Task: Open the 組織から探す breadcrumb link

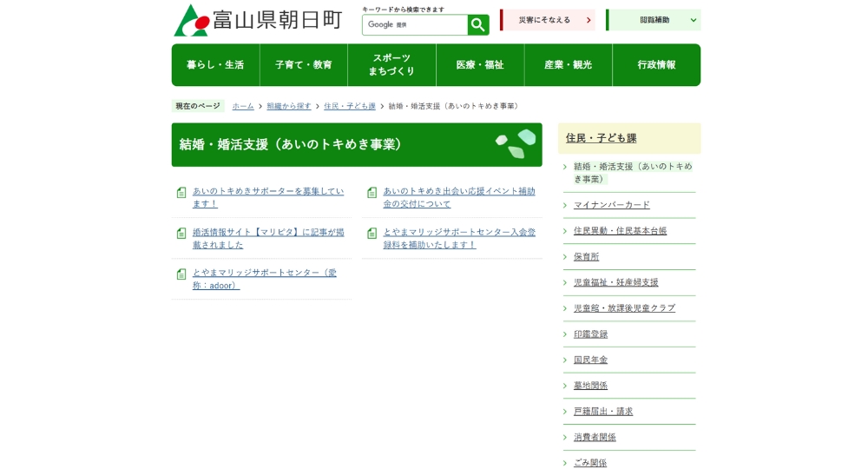Action: 289,106
